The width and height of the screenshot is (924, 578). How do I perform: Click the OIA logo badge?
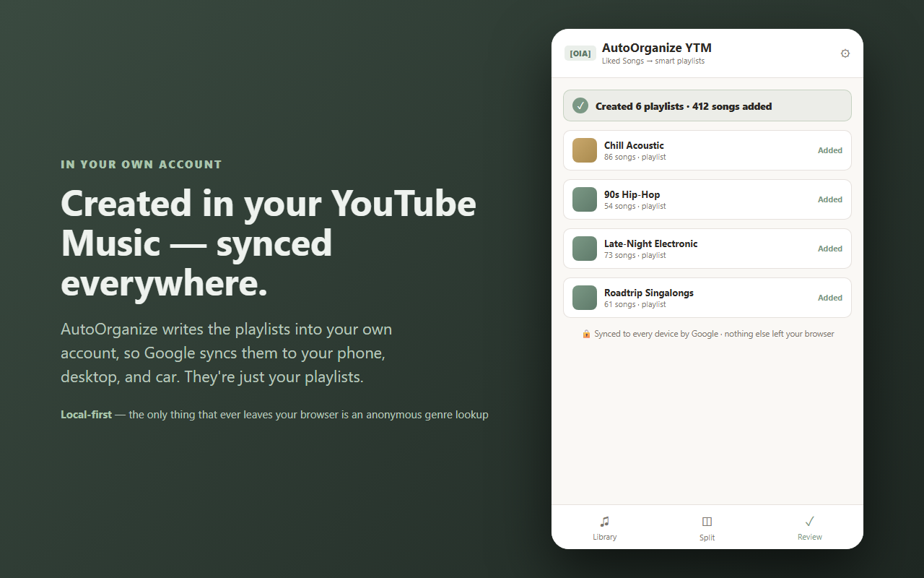click(x=580, y=53)
